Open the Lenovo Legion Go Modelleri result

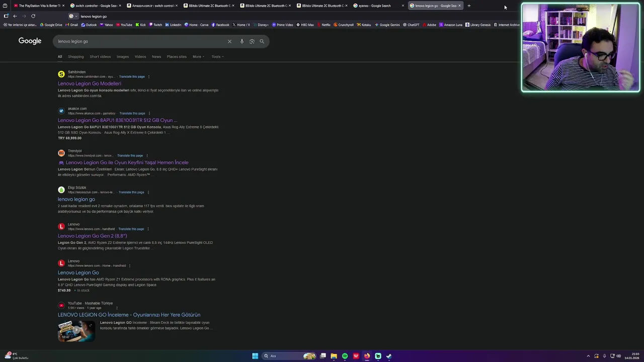click(x=90, y=83)
